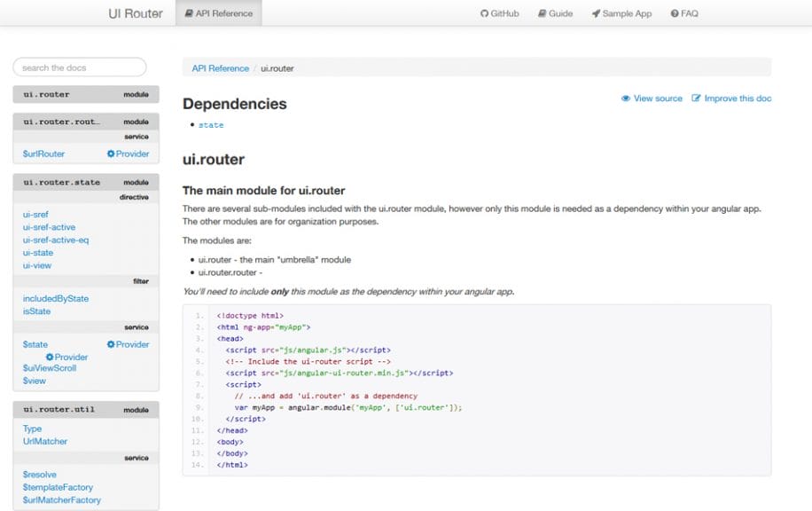Open the UrlMatcher type link
This screenshot has width=812, height=511.
pos(45,441)
